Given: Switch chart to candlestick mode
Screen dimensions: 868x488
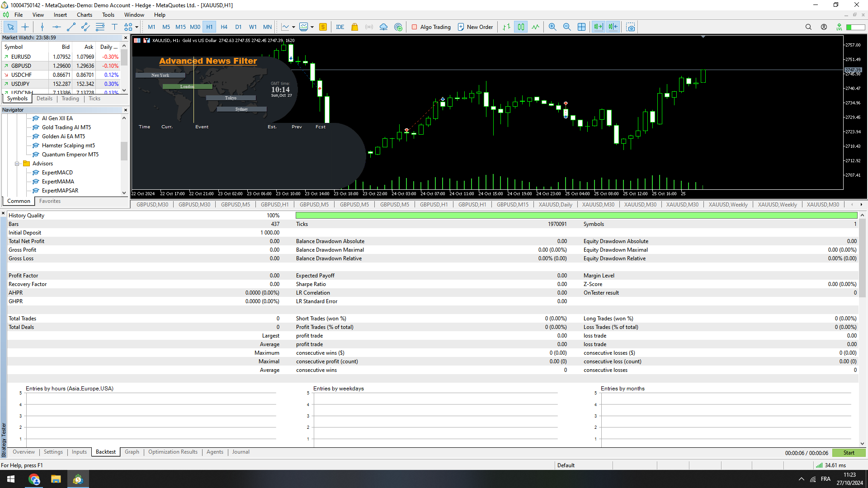Looking at the screenshot, I should point(521,27).
